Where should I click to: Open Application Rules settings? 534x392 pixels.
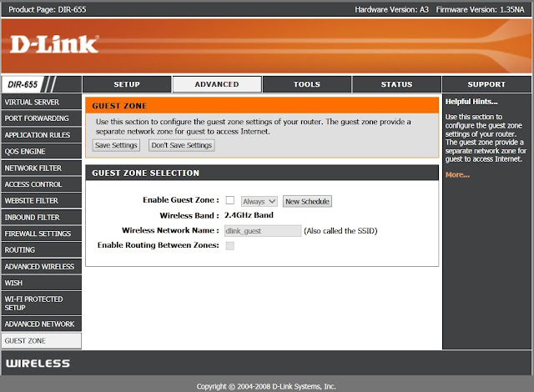[41, 135]
